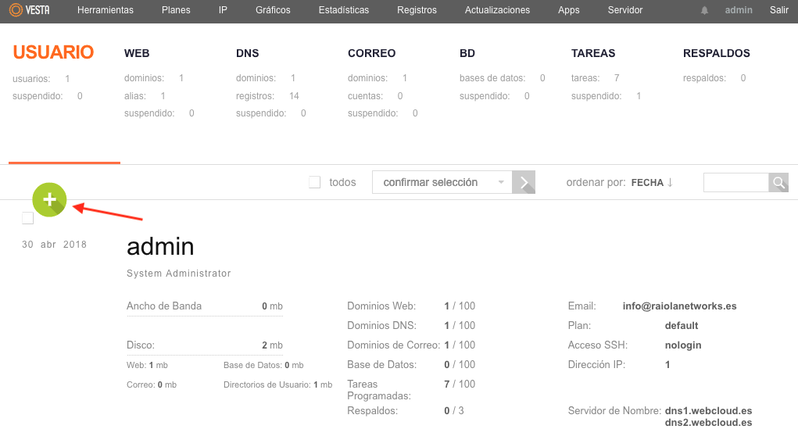798x447 pixels.
Task: Click 'System Administrator' text
Action: (x=179, y=273)
